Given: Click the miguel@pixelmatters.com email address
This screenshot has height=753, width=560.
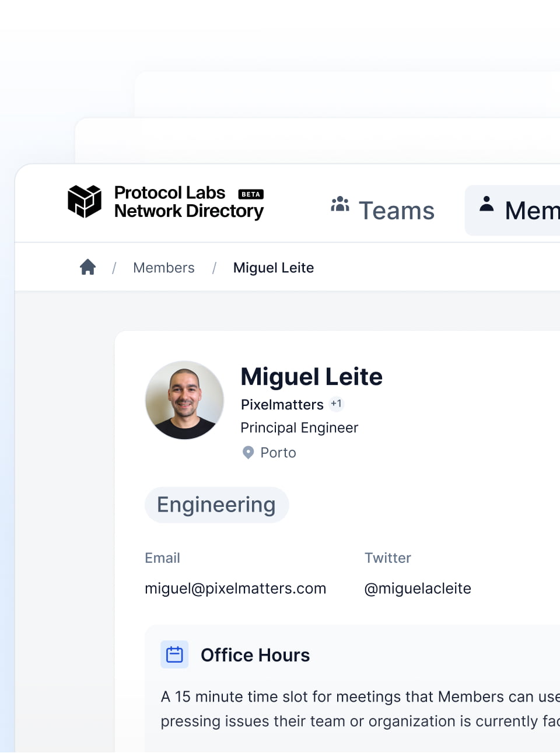Looking at the screenshot, I should (235, 589).
